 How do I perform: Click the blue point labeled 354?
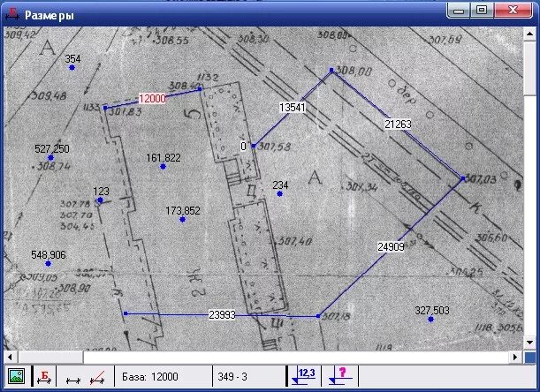72,68
